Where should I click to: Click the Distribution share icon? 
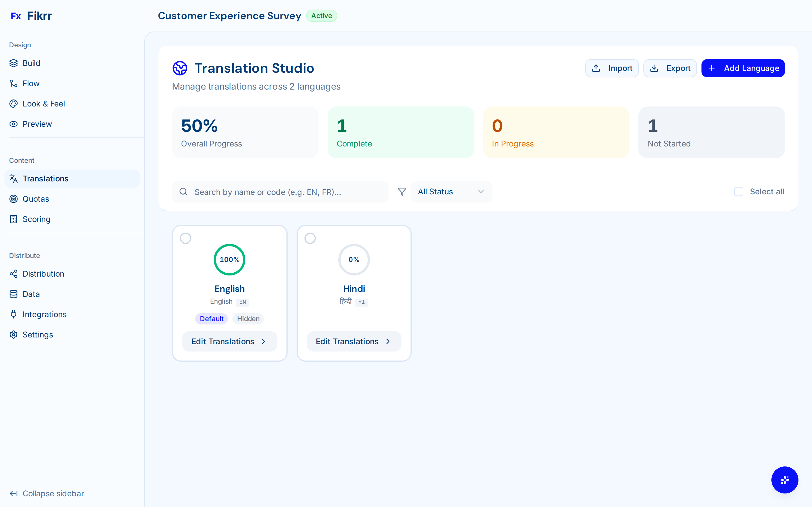click(14, 273)
